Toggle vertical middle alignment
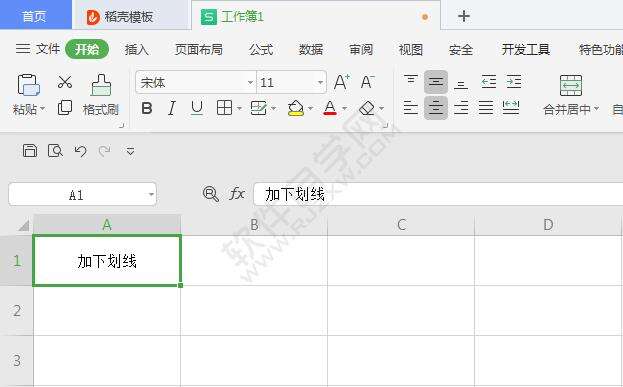Screen dimensions: 623x387 click(436, 82)
